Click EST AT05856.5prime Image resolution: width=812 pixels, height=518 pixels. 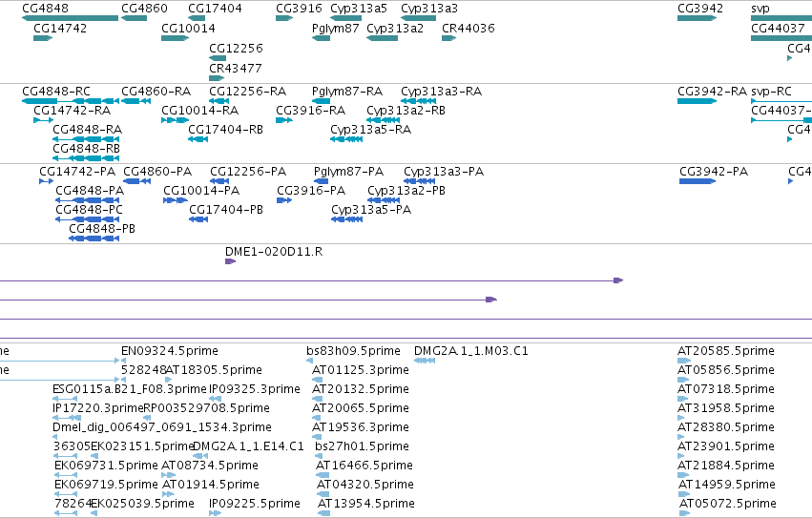click(726, 370)
